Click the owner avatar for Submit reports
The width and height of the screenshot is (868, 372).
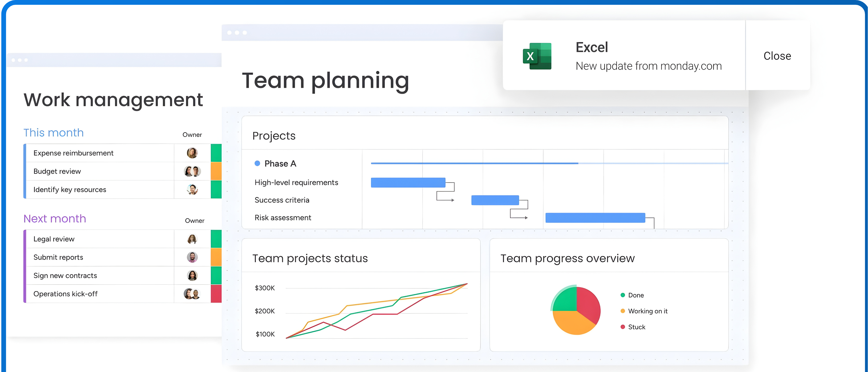(192, 257)
